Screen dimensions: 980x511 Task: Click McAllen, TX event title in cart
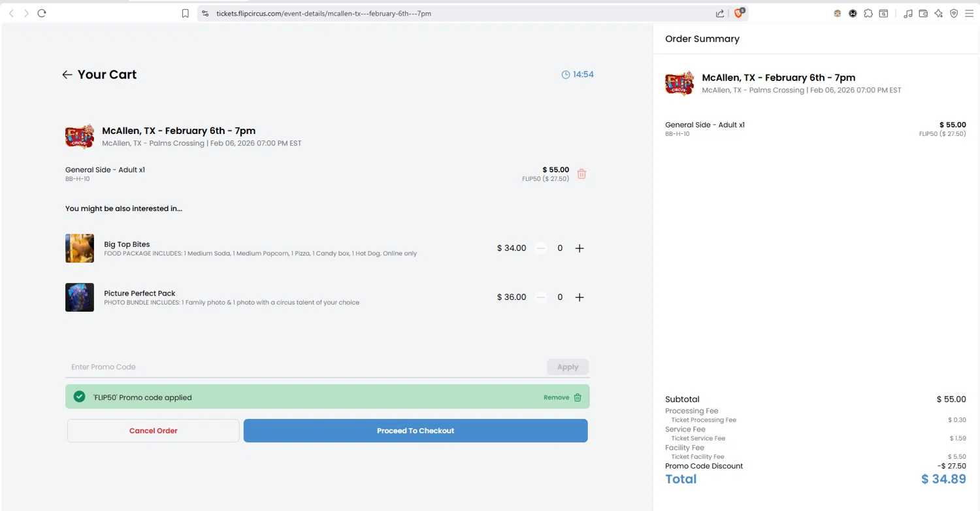pos(179,131)
